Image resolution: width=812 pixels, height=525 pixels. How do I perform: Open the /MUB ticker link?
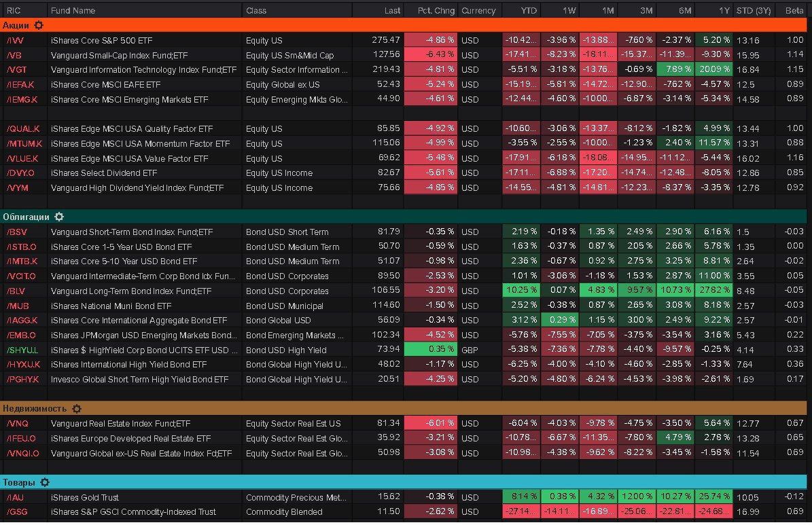coord(18,306)
